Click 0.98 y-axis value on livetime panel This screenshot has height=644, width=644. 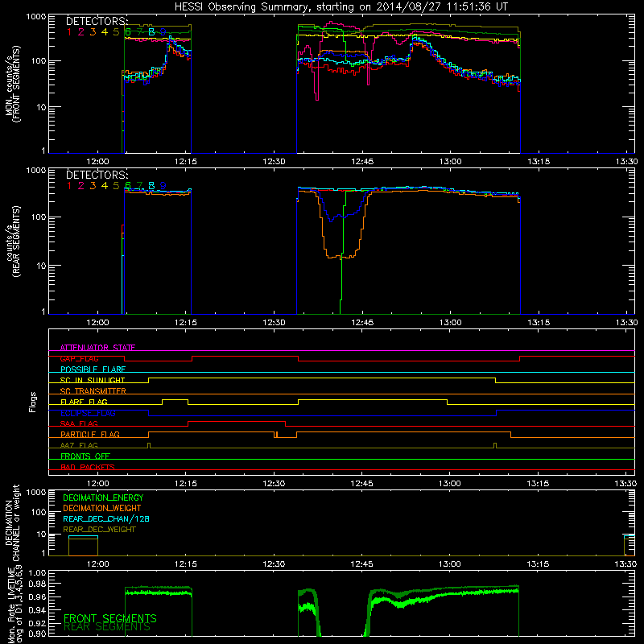coord(37,584)
